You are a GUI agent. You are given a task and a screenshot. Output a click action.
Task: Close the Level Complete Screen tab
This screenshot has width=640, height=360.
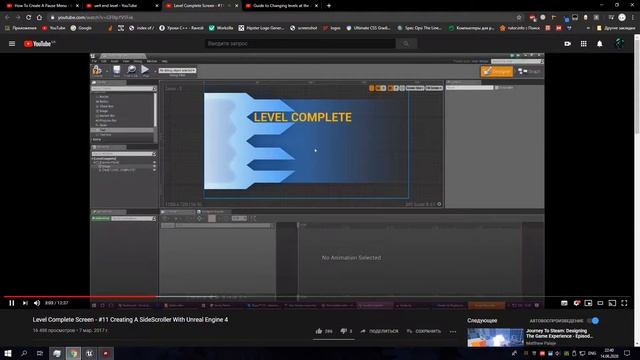pos(236,6)
